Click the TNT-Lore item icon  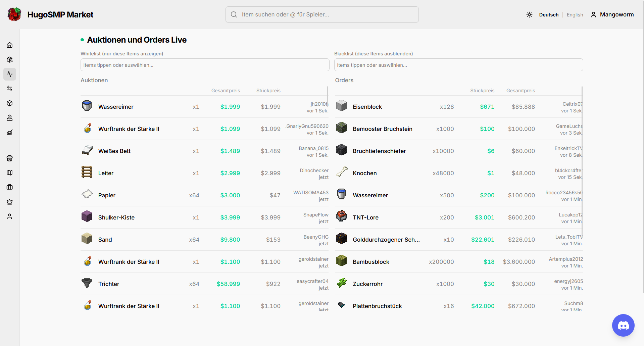[x=342, y=216]
